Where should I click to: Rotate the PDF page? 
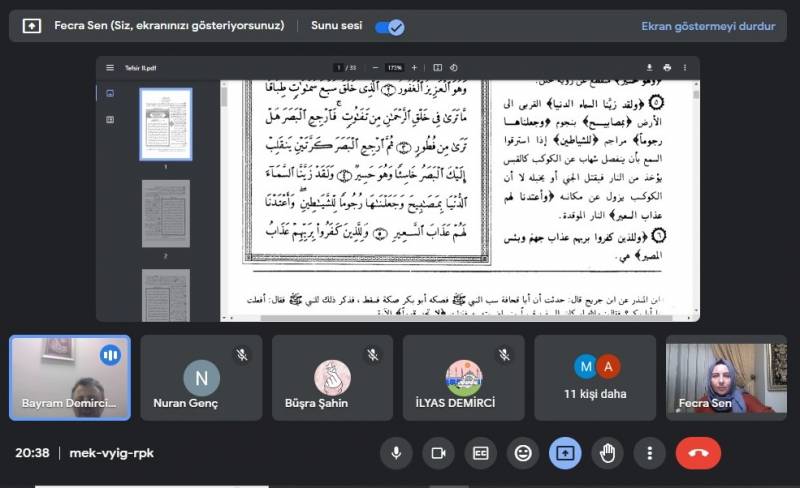coord(454,67)
